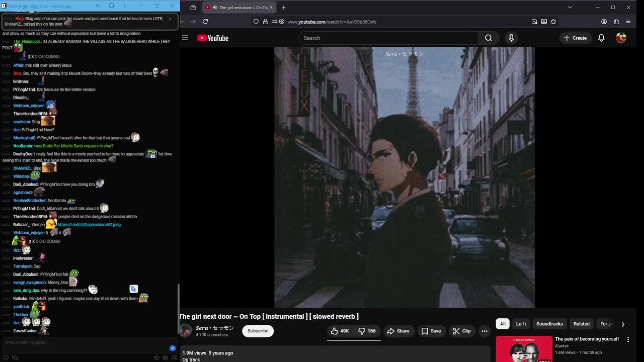
Task: Open Firefox tracking protection shield
Action: [x=256, y=22]
